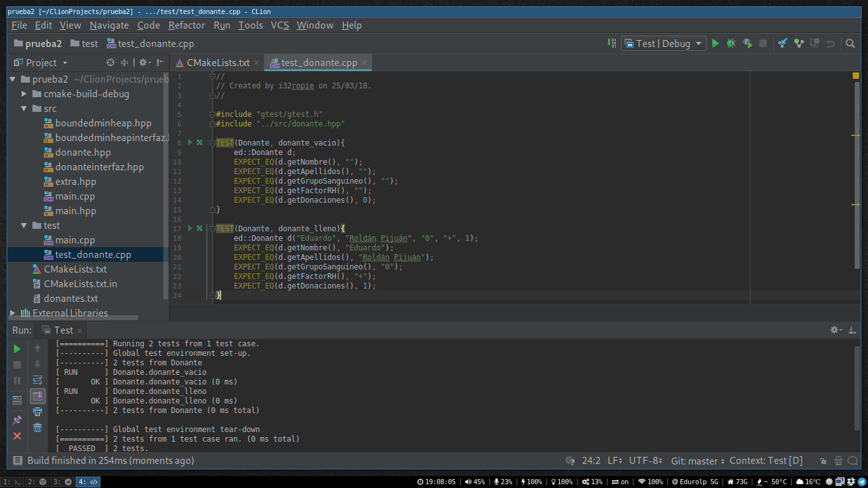The image size is (868, 488).
Task: Run donante_vacio test from gutter arrow
Action: click(x=189, y=142)
